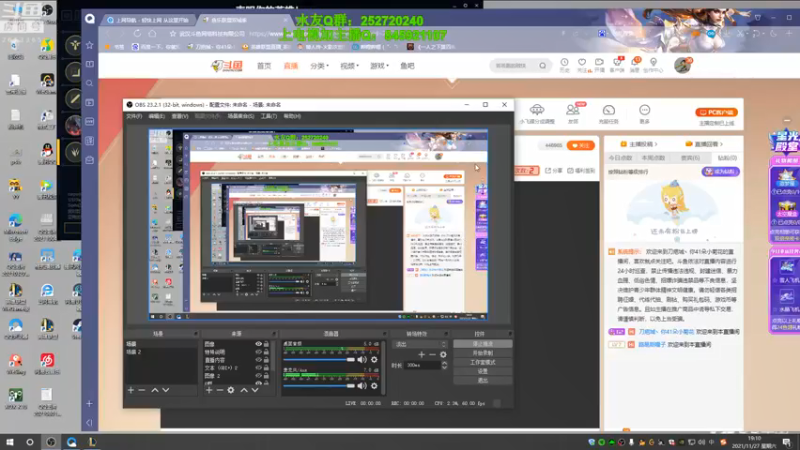Toggle visibility of 图像 2 source
The image size is (800, 450).
tap(258, 376)
